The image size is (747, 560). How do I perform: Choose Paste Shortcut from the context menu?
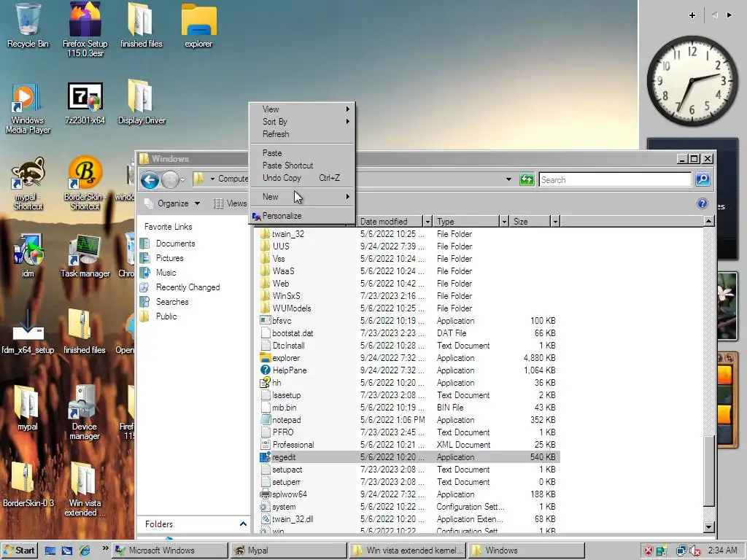pyautogui.click(x=302, y=166)
